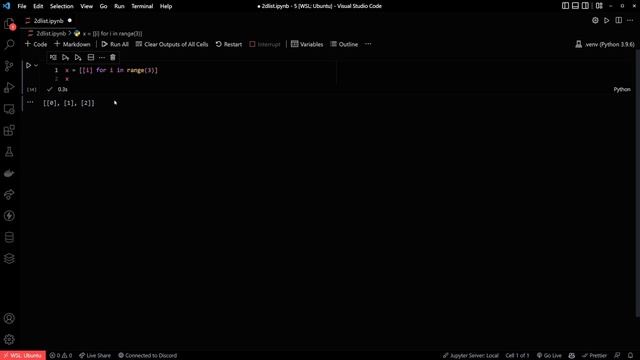Open the Remote Explorer view
Viewport: 640px width, 360px height.
coord(9,109)
